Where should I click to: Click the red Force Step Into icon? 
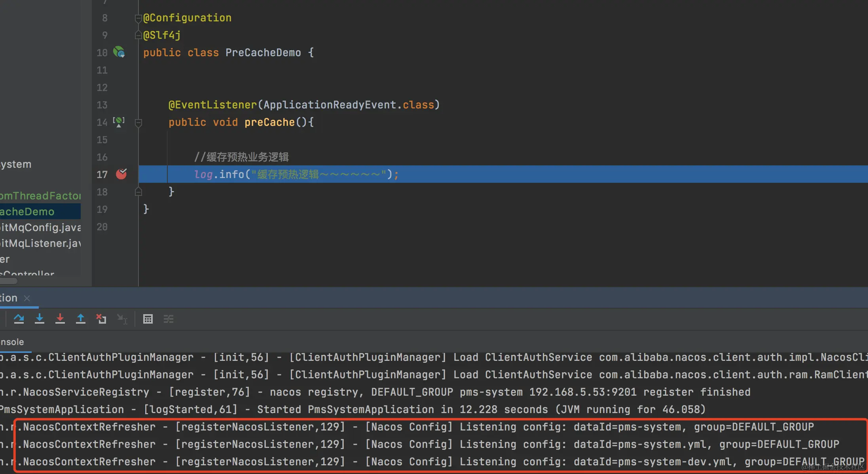pyautogui.click(x=60, y=319)
